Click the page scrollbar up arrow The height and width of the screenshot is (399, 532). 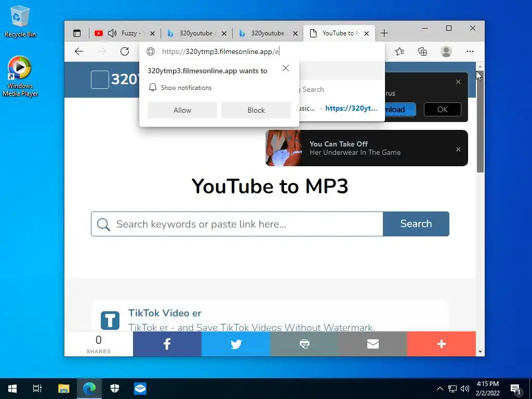(x=480, y=66)
